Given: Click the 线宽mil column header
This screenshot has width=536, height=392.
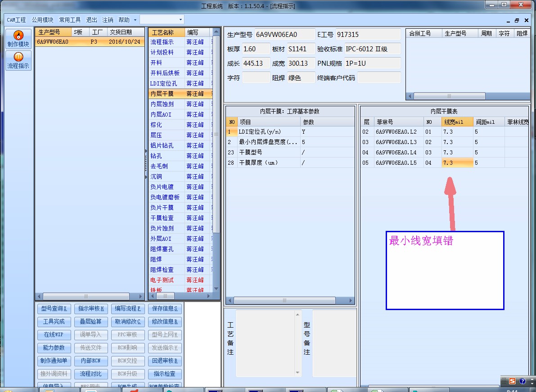Looking at the screenshot, I should (x=457, y=122).
